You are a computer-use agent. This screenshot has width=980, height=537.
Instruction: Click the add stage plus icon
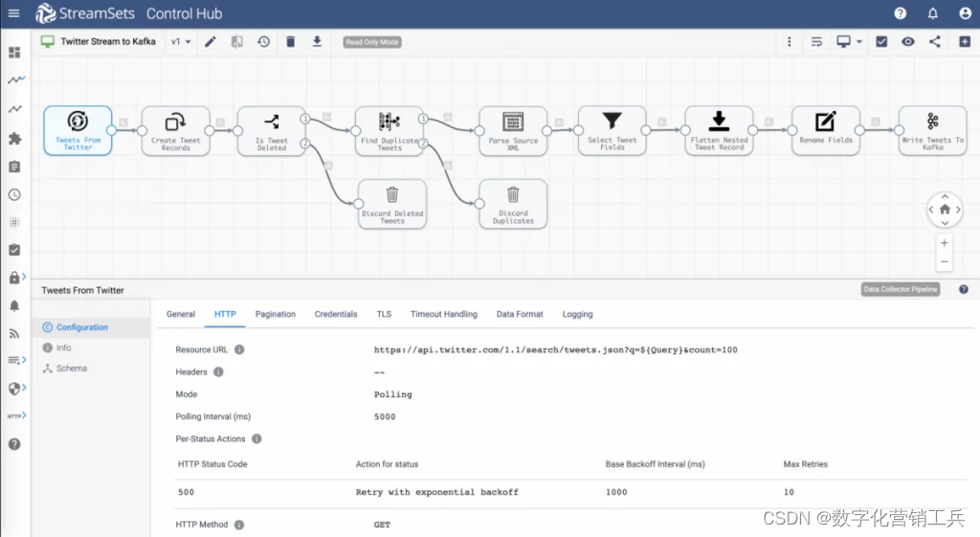click(x=965, y=42)
